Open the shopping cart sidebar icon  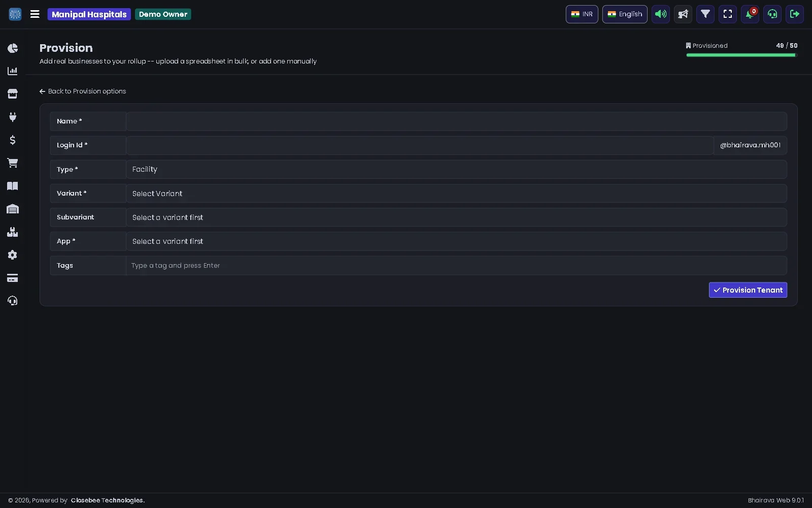coord(13,163)
